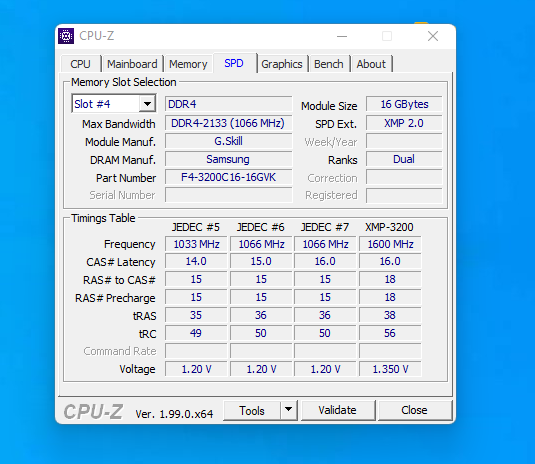Select part number F4-3200C16-16GVK
The image size is (535, 464).
click(x=229, y=177)
